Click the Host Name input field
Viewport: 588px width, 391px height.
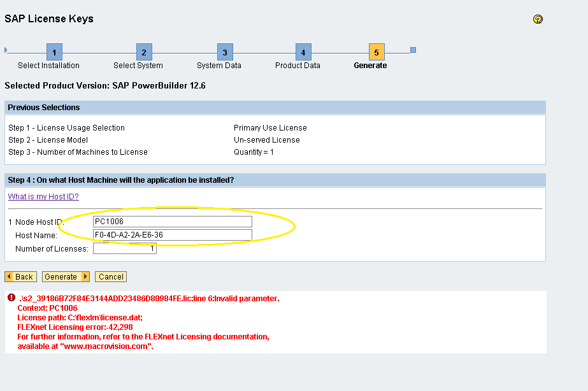point(173,235)
